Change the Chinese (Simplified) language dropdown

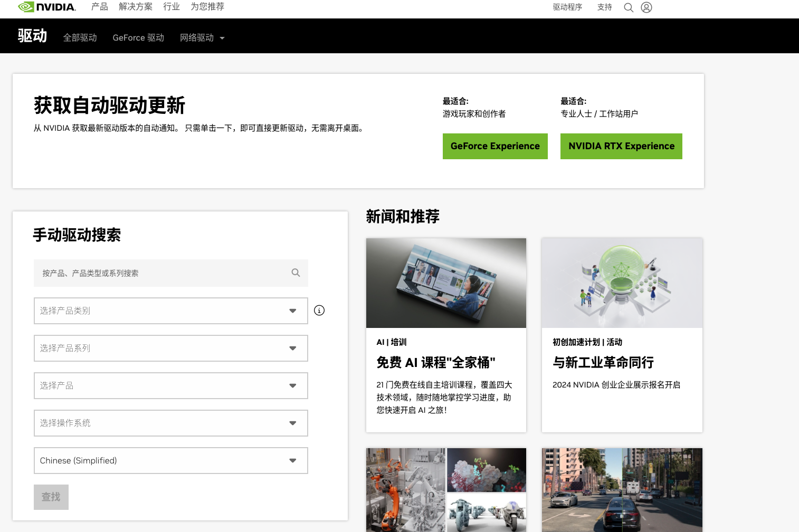tap(170, 461)
